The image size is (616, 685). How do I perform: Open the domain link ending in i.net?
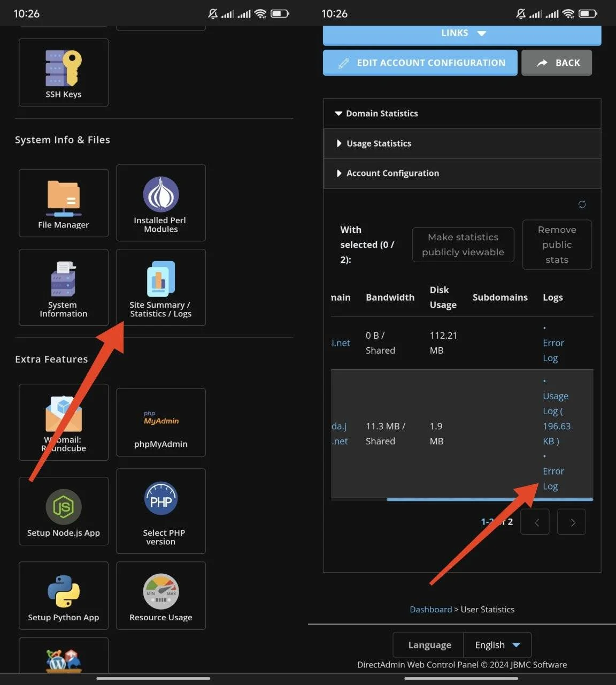click(x=341, y=343)
